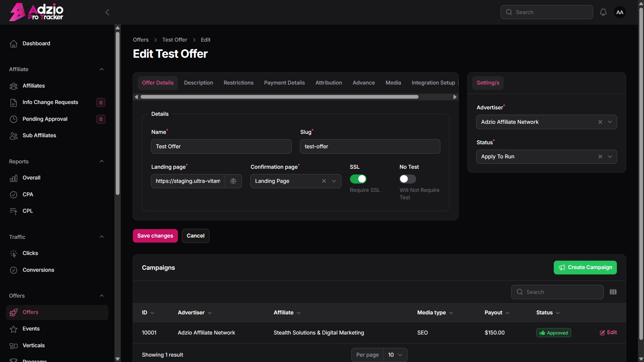Image resolution: width=644 pixels, height=362 pixels.
Task: Click the Conversions circle-check icon
Action: 13,270
